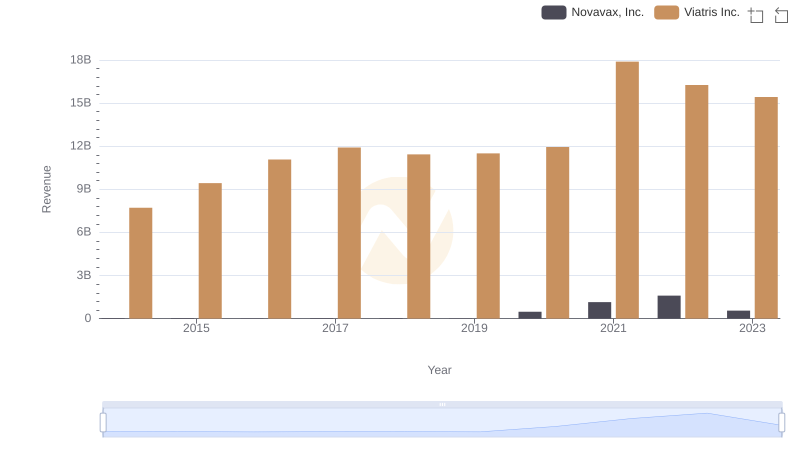This screenshot has width=800, height=461.
Task: Click the 18B y-axis label
Action: (x=81, y=60)
